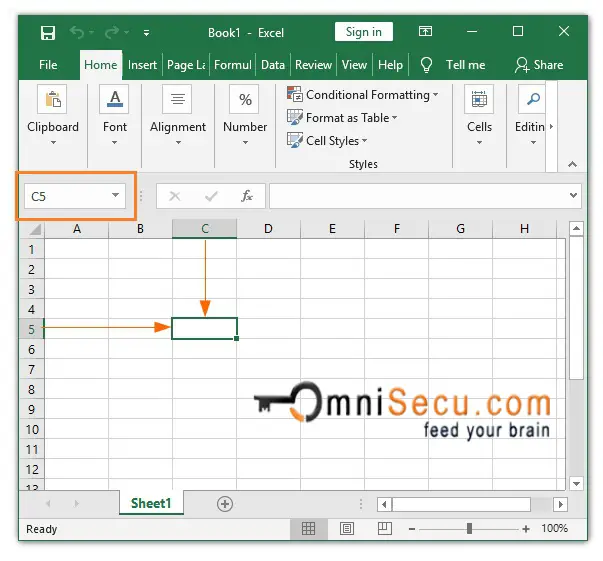Select column D header
This screenshot has width=603, height=561.
[x=268, y=229]
